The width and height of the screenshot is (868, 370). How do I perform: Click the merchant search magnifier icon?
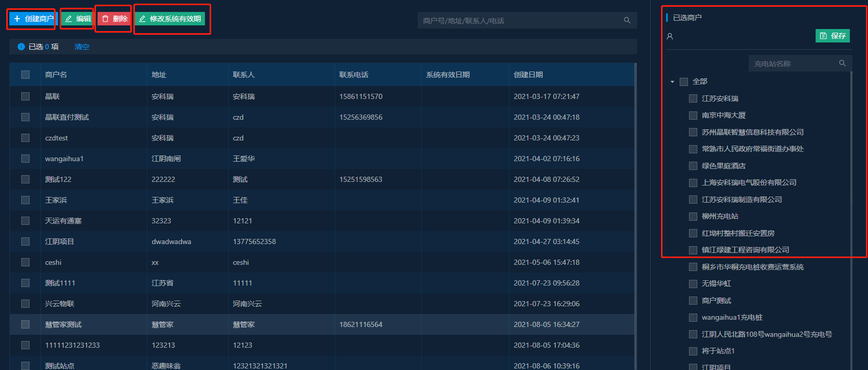627,20
